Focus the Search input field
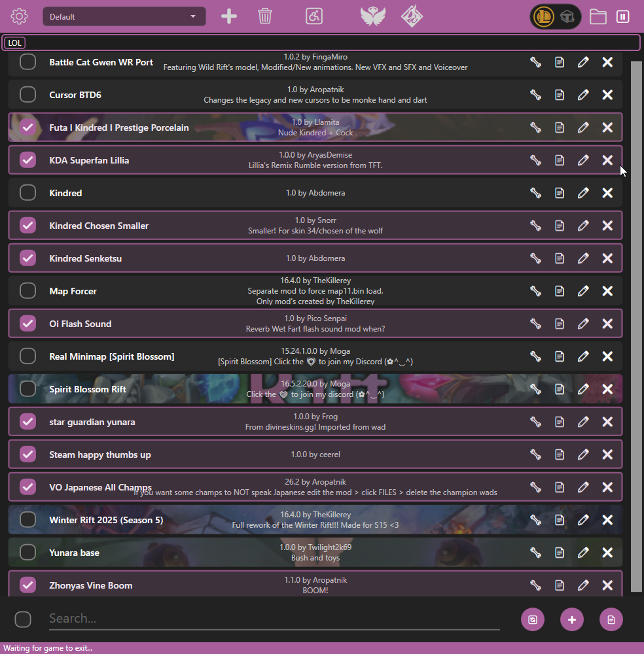Image resolution: width=644 pixels, height=654 pixels. [x=274, y=619]
